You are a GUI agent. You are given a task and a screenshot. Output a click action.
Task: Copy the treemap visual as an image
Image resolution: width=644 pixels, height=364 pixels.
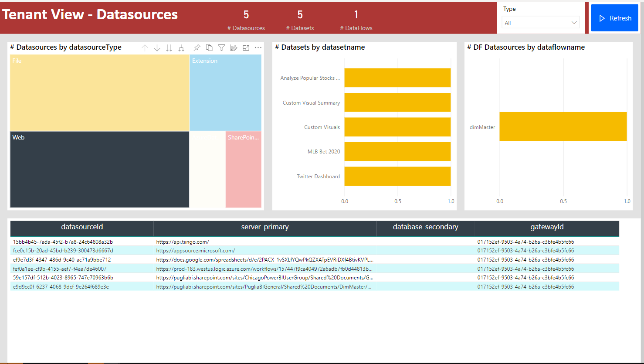click(209, 48)
